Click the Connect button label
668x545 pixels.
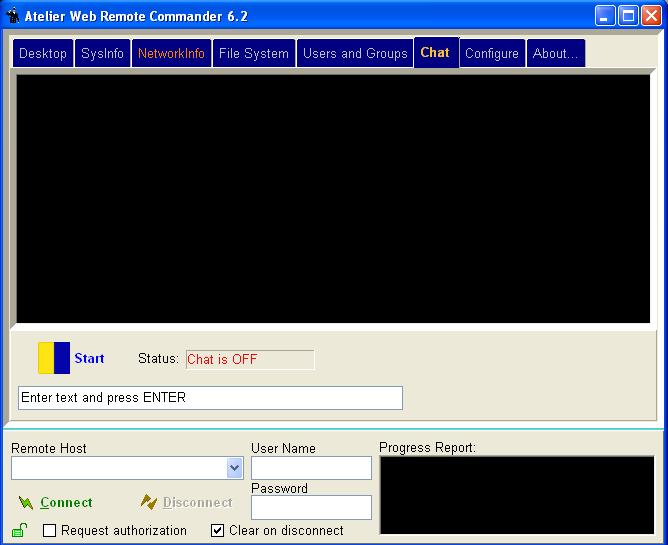click(66, 503)
